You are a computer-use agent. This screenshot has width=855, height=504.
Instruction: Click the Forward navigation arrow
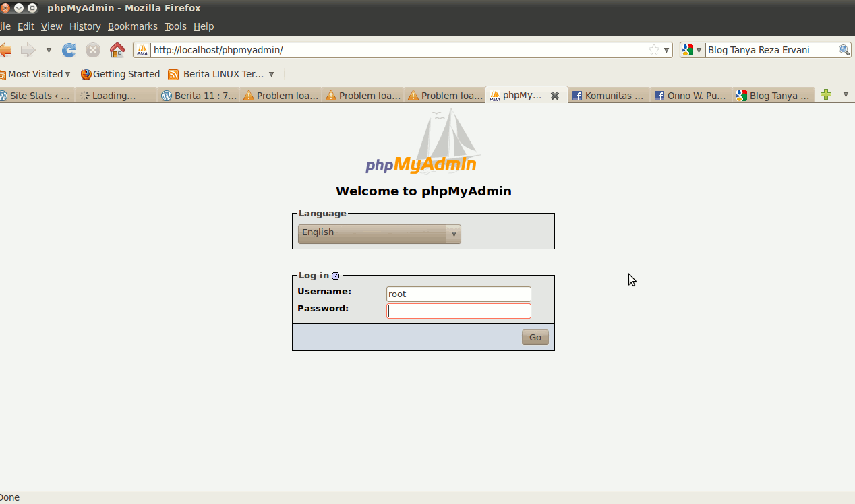point(28,50)
